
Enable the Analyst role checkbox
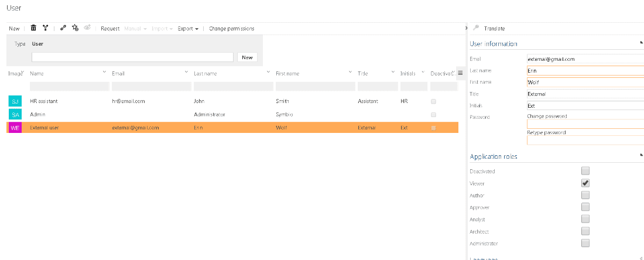pos(585,219)
